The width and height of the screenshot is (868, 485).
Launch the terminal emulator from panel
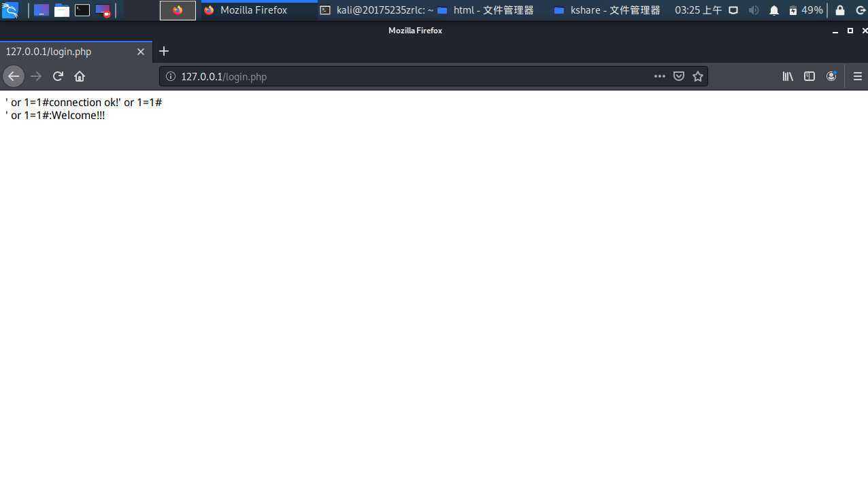click(x=82, y=10)
